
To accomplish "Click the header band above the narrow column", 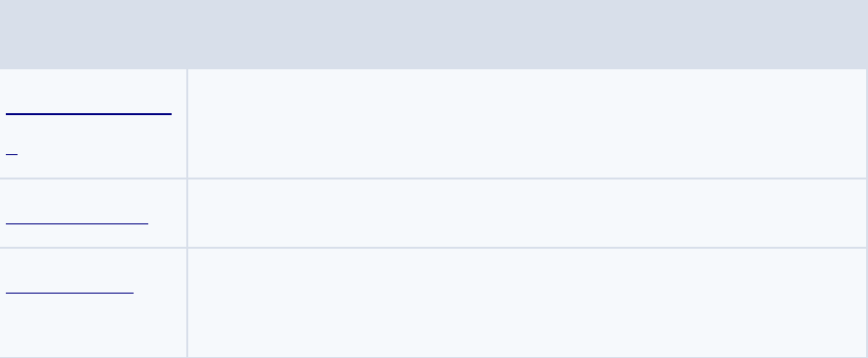I will pos(93,34).
